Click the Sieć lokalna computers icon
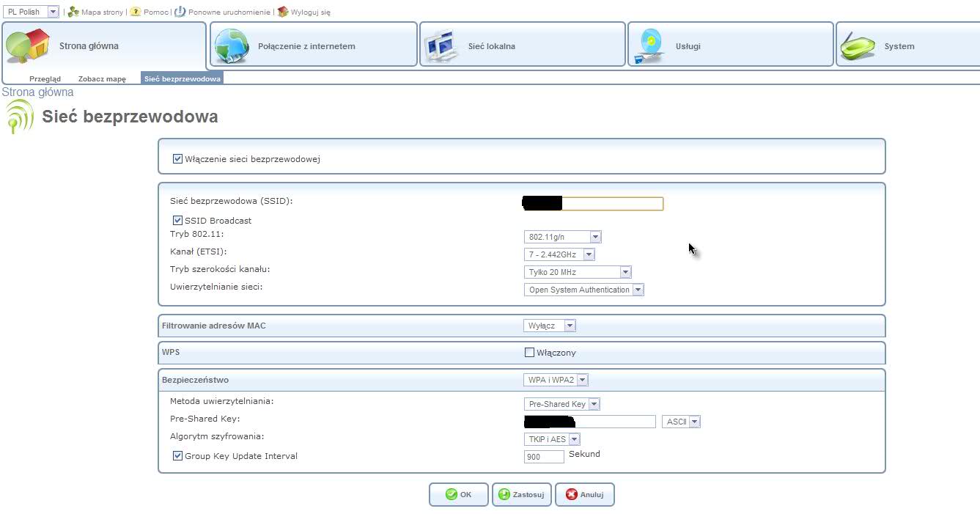980x514 pixels. coord(443,46)
